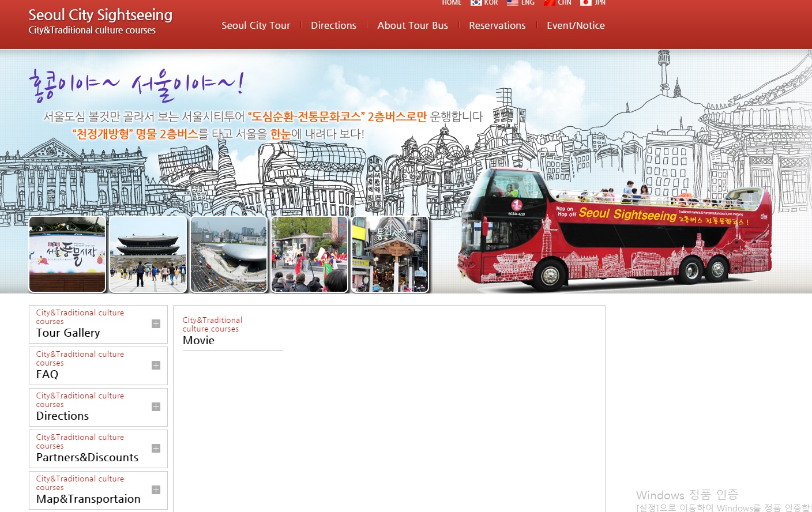Image resolution: width=812 pixels, height=512 pixels.
Task: Open the Directions menu in the header
Action: click(x=333, y=25)
